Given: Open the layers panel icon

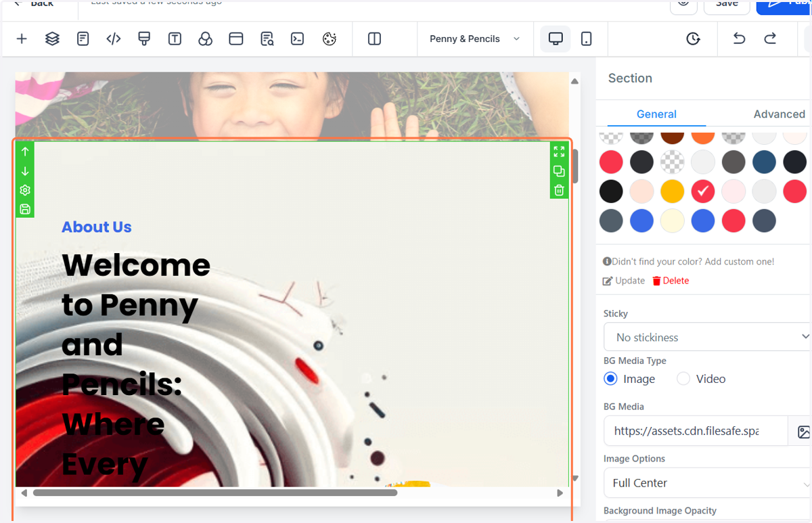Looking at the screenshot, I should pyautogui.click(x=52, y=39).
